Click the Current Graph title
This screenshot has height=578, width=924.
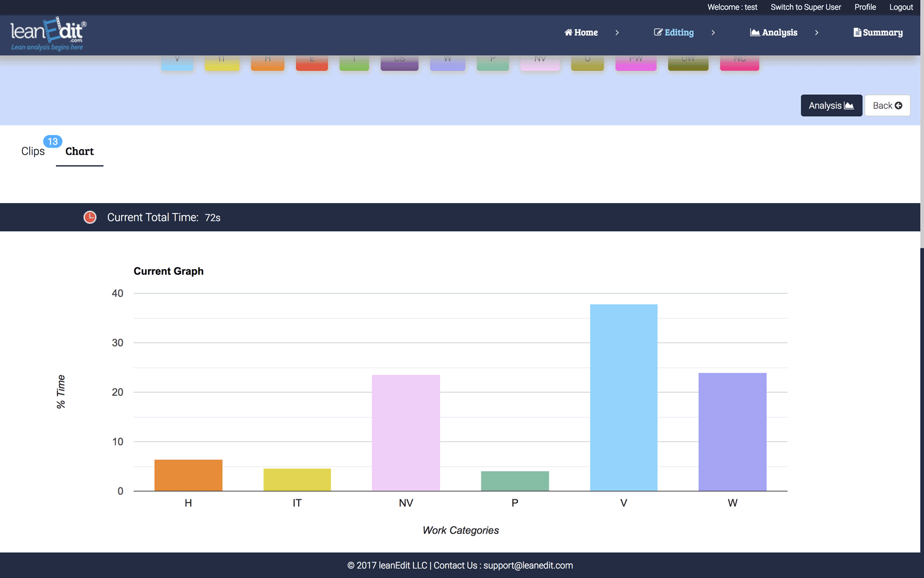pos(168,271)
